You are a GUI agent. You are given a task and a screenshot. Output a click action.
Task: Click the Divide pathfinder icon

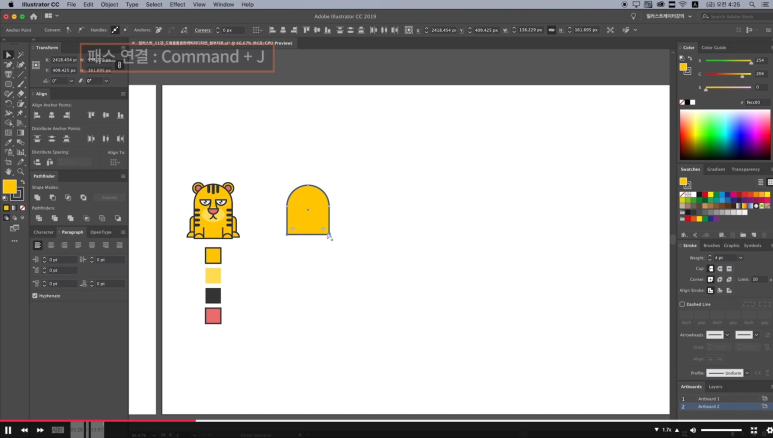click(38, 218)
